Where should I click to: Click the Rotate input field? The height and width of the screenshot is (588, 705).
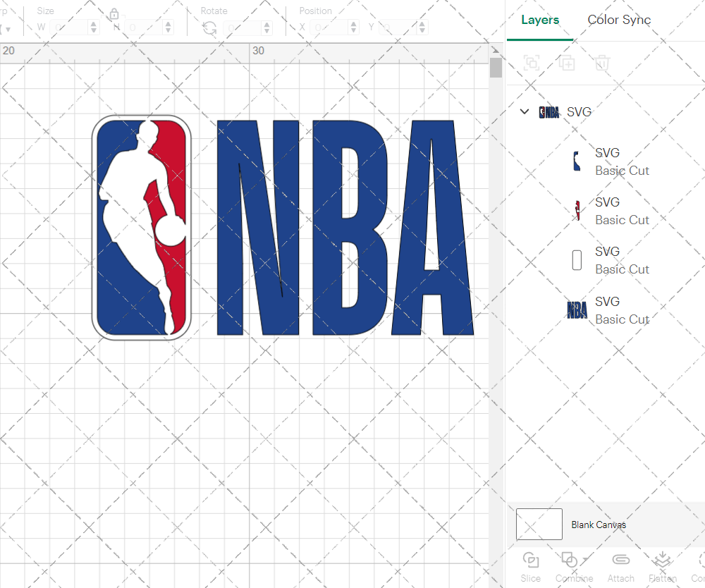click(243, 28)
